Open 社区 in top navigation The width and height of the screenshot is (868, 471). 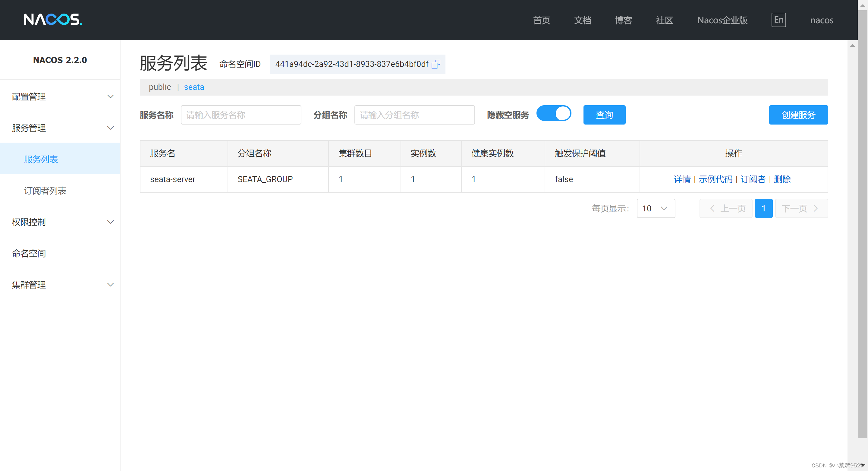pos(665,20)
